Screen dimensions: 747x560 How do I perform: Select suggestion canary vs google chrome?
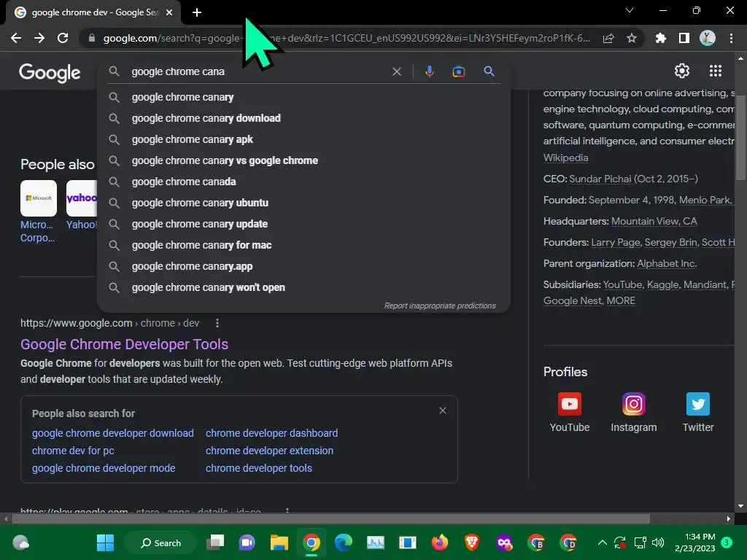tap(303, 160)
